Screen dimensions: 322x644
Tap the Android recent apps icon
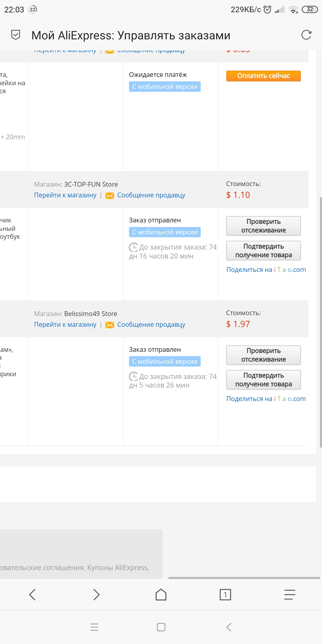tap(94, 627)
